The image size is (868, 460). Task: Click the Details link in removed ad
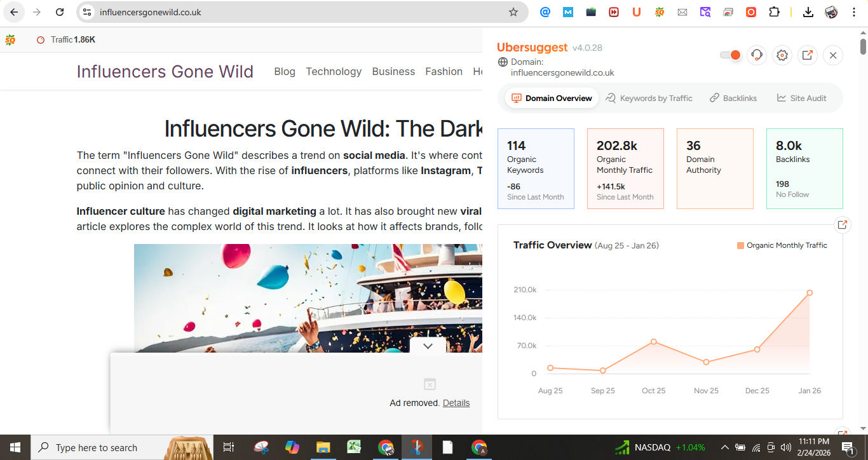[456, 403]
